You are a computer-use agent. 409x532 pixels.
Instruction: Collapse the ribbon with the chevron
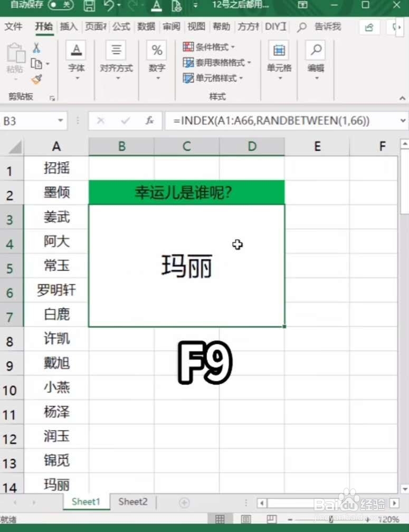pos(402,98)
